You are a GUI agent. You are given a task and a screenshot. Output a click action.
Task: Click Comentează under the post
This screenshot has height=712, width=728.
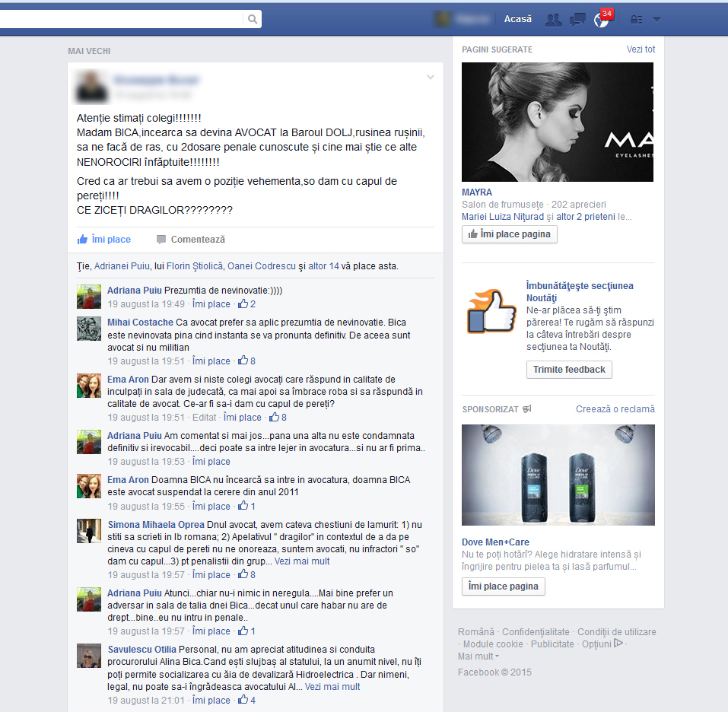point(191,240)
